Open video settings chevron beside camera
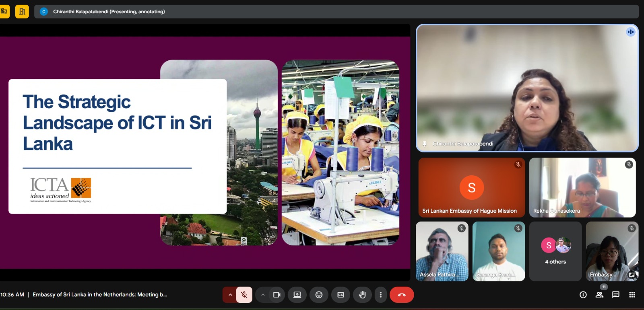644x310 pixels. point(263,295)
